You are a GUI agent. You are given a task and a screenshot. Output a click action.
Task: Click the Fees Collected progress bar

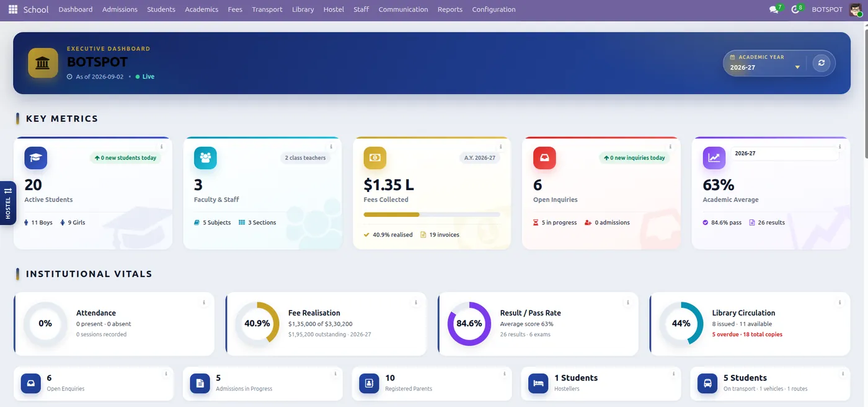432,214
